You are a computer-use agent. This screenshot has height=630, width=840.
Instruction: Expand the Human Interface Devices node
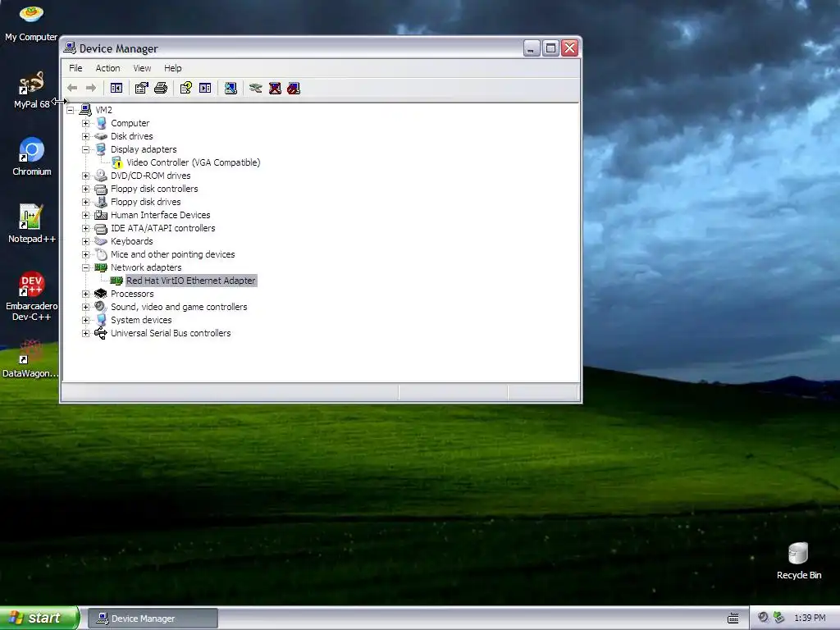click(x=85, y=216)
